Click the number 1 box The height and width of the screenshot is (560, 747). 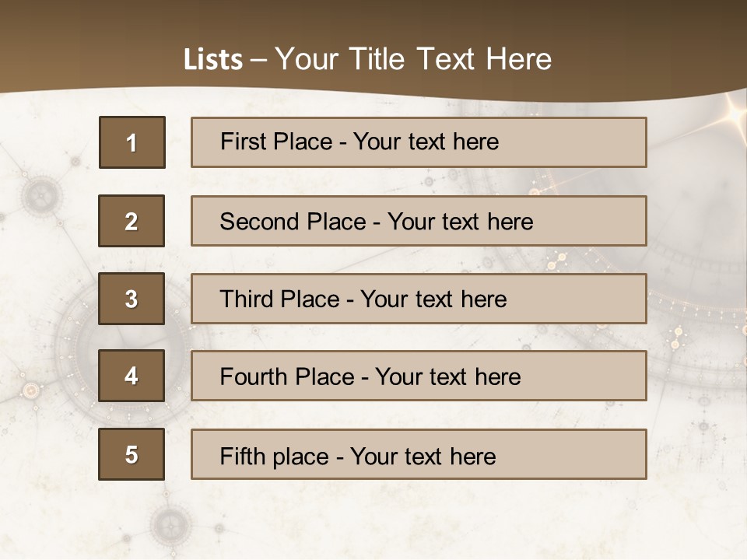coord(132,142)
